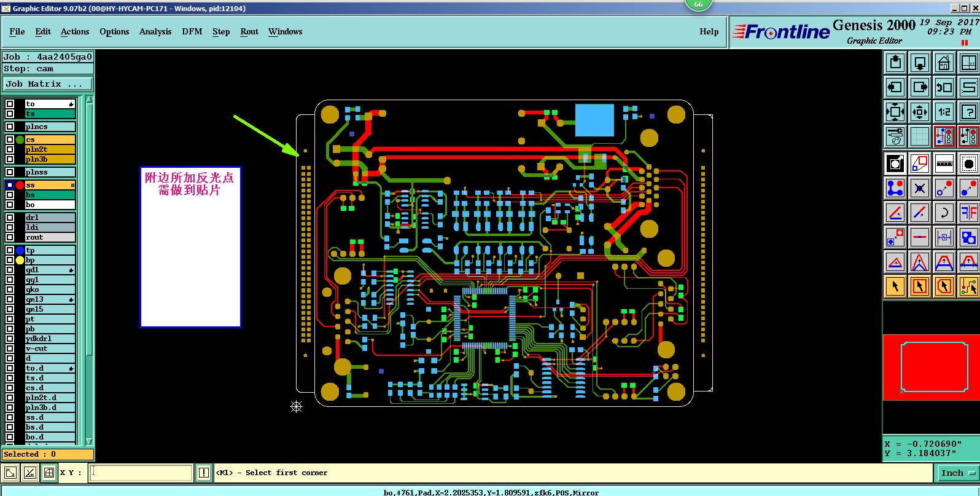Click the X Y coordinate input field
This screenshot has height=496, width=980.
(x=141, y=473)
